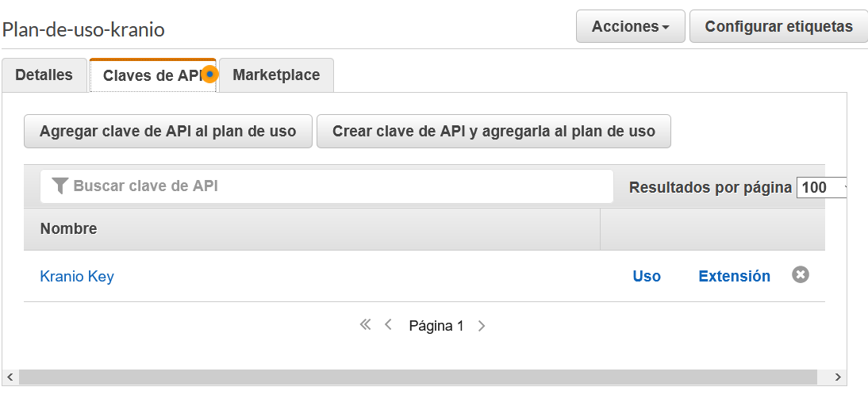Click the Extensión link

click(734, 277)
